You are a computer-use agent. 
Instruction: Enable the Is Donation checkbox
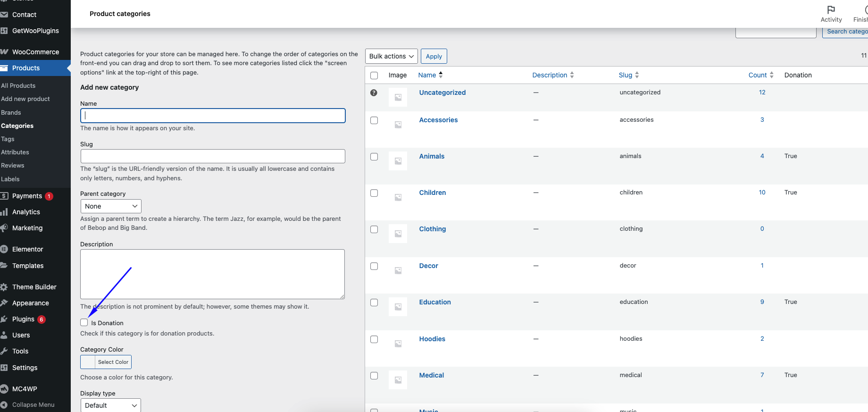pyautogui.click(x=84, y=323)
